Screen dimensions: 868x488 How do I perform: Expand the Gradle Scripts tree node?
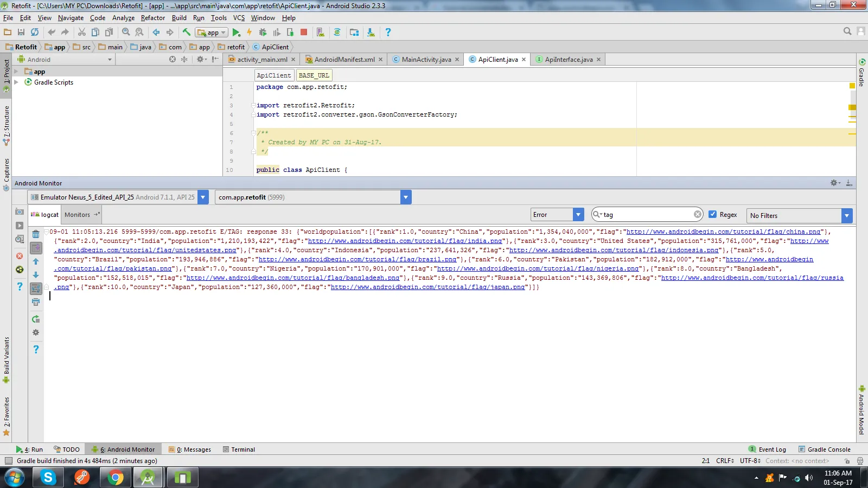pyautogui.click(x=16, y=82)
